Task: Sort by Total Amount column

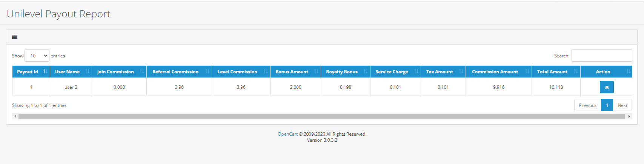Action: pos(556,72)
